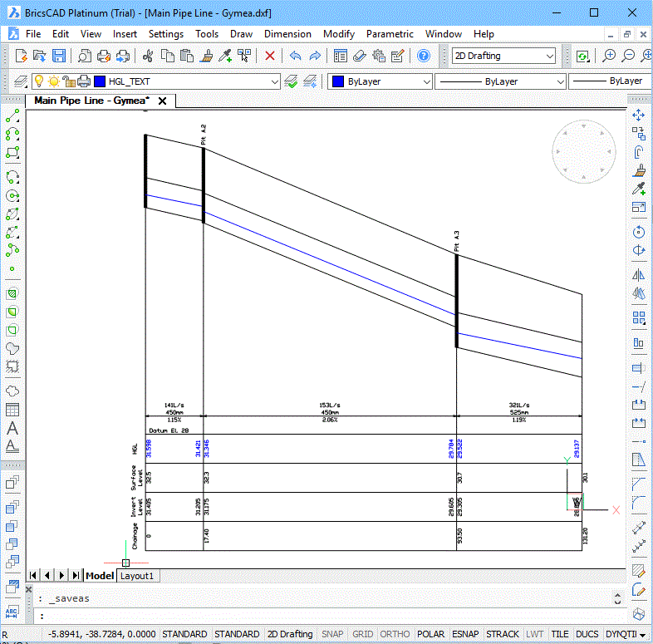The image size is (653, 644).
Task: Click the Spell check ABC icon
Action: pos(12,612)
